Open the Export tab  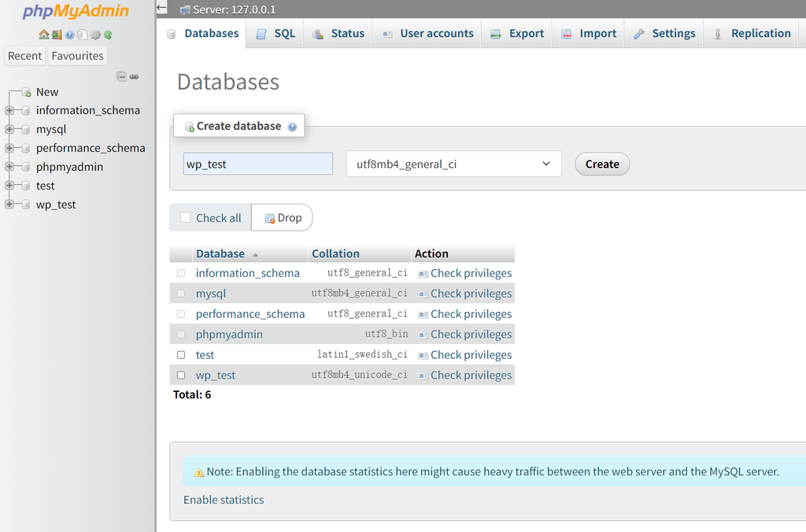click(516, 33)
